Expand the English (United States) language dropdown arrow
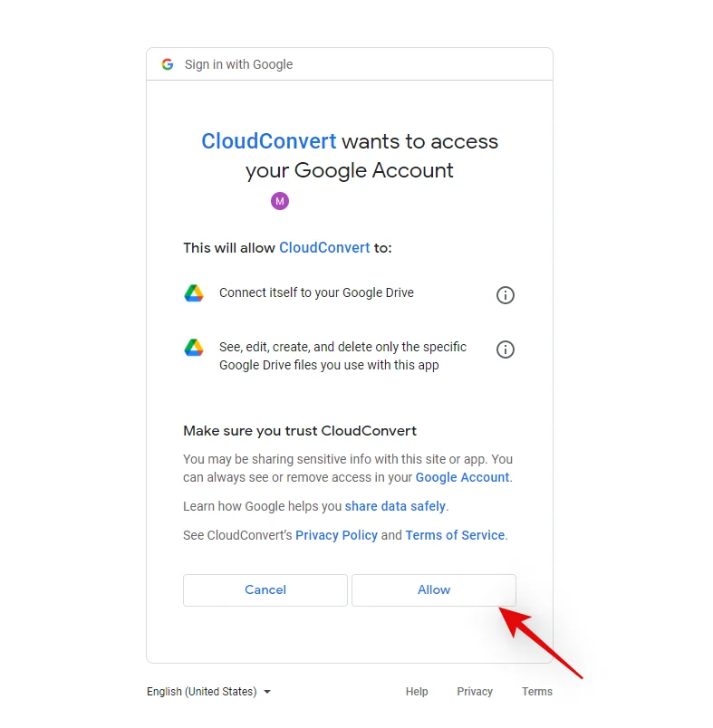713x728 pixels. point(267,692)
